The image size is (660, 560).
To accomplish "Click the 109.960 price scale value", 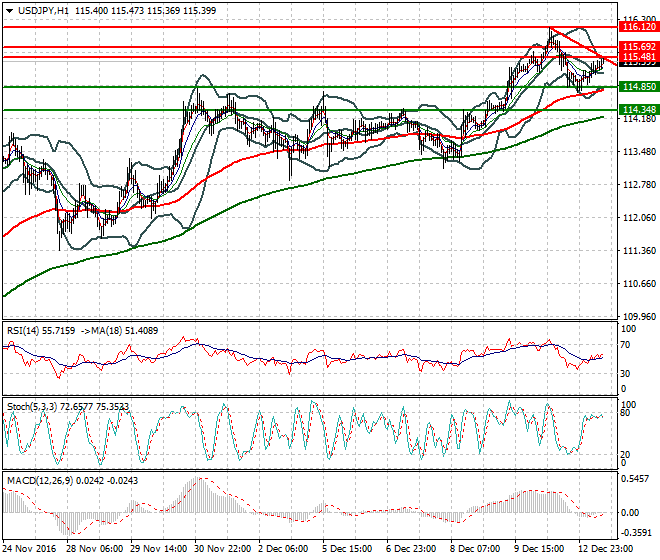I will click(639, 317).
